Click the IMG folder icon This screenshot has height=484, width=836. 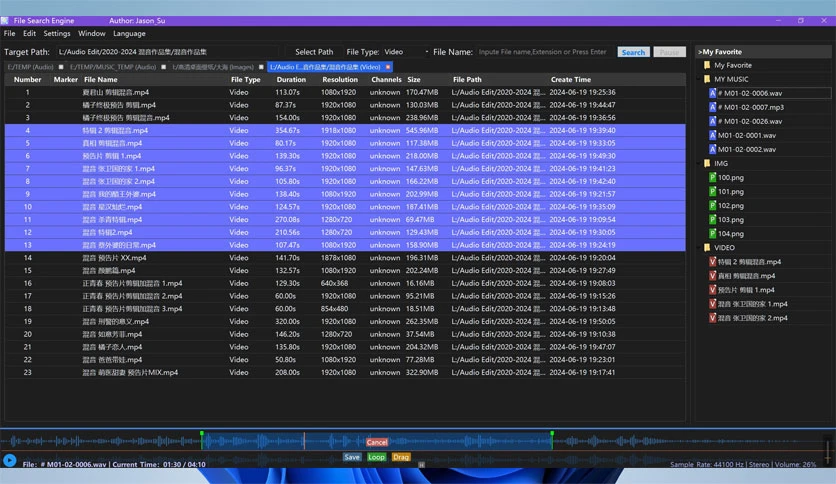point(707,163)
